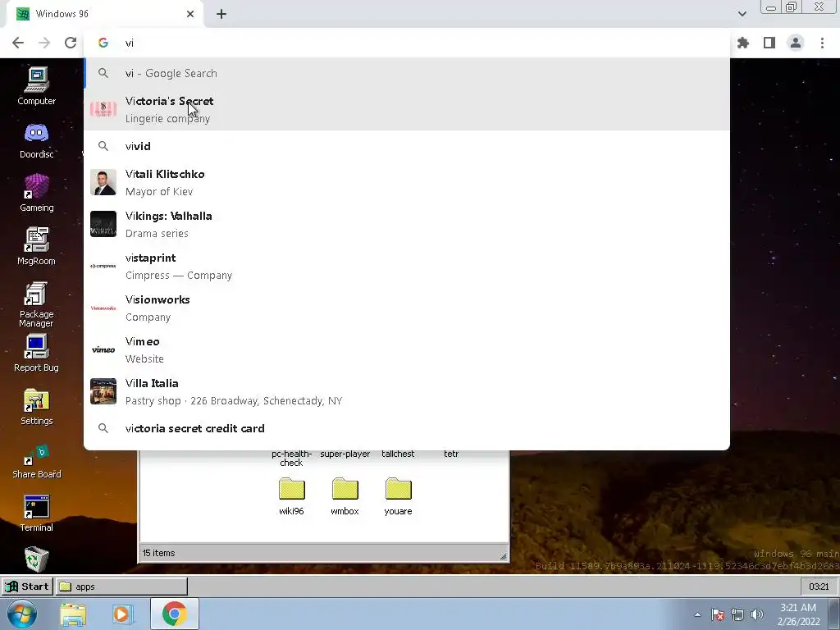Screen dimensions: 840x630
Task: Select 'victoria secret credit card' suggestion
Action: pos(407,428)
